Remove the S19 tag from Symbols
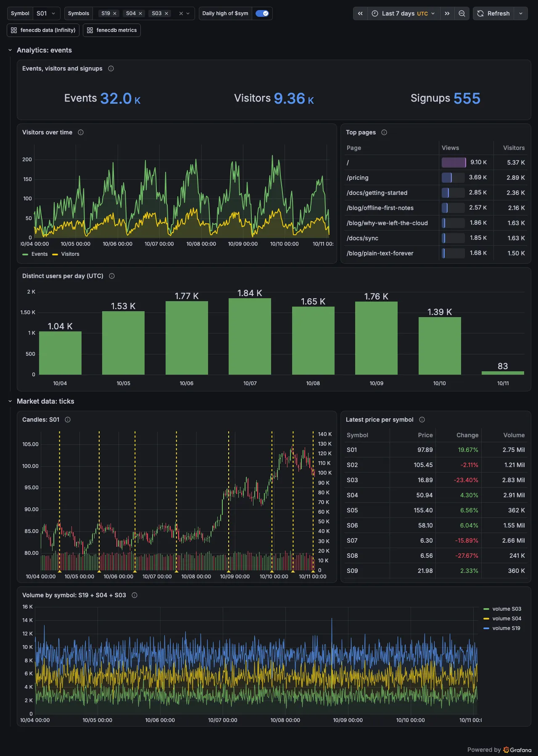The height and width of the screenshot is (756, 538). [x=115, y=13]
